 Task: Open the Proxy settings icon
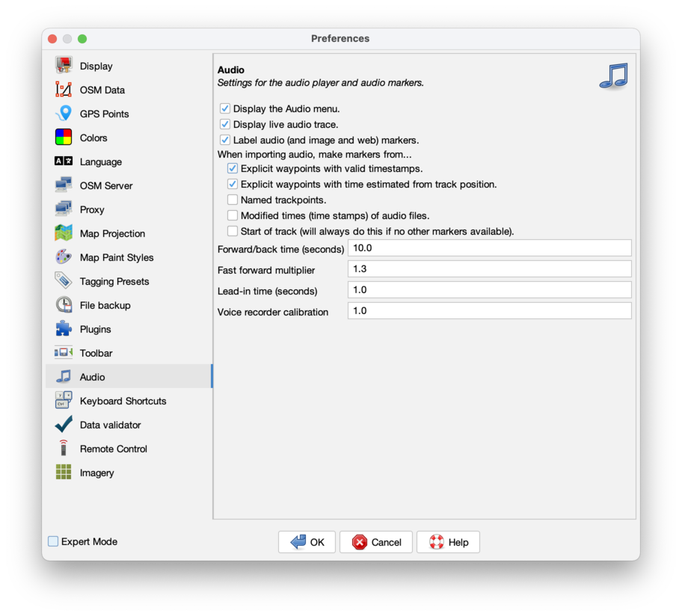[64, 209]
